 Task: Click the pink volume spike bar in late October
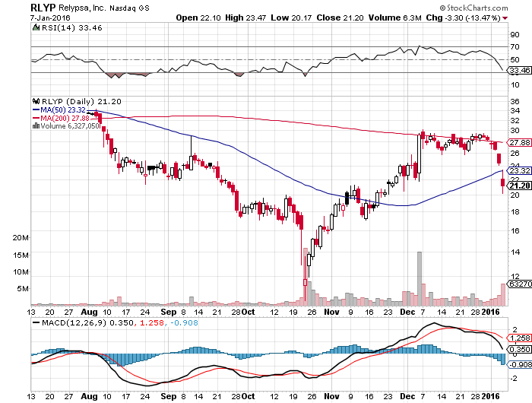(305, 277)
